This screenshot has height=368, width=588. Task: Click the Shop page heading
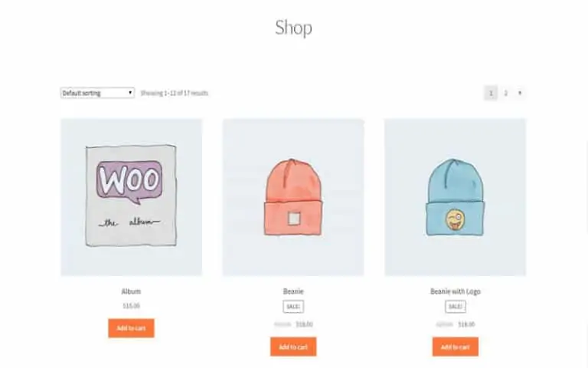coord(294,28)
